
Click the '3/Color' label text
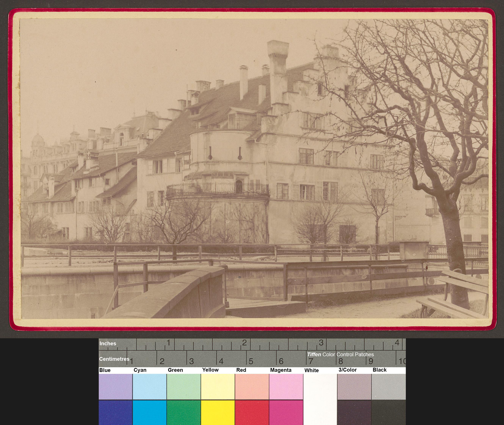click(x=347, y=370)
